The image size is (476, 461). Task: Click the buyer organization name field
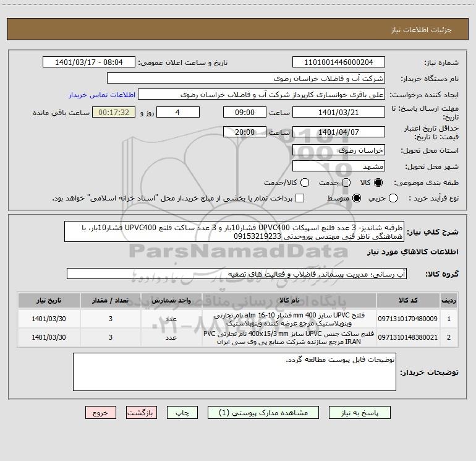246,79
